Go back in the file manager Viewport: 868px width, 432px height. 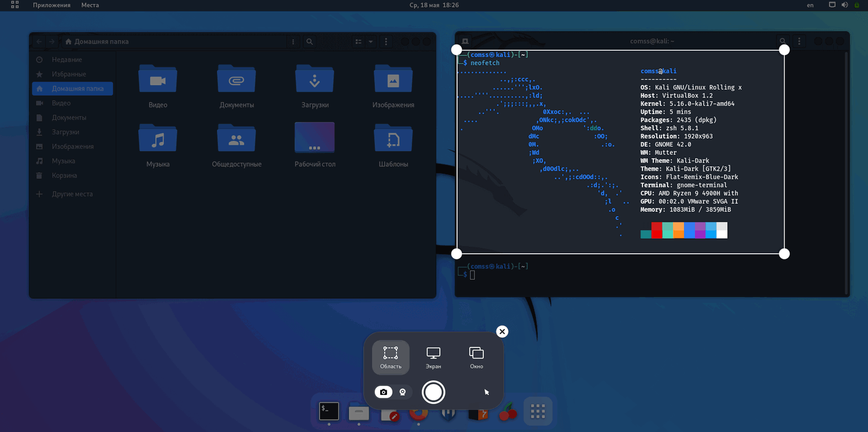click(x=39, y=42)
